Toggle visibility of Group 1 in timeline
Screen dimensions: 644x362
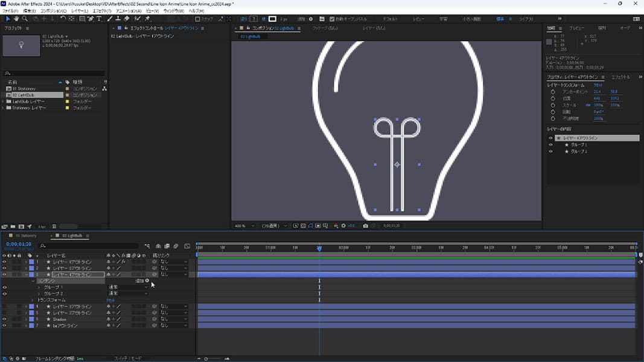[4, 287]
